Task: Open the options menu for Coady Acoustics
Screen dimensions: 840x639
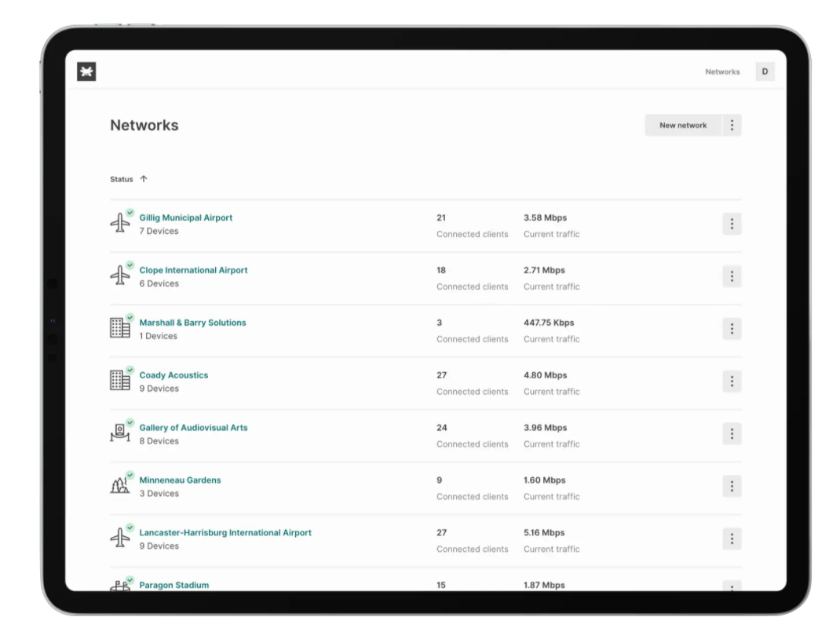Action: [732, 382]
